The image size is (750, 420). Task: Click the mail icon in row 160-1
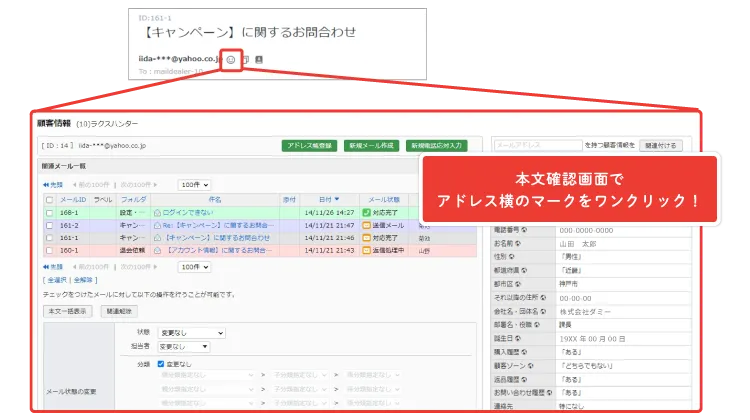tap(157, 250)
